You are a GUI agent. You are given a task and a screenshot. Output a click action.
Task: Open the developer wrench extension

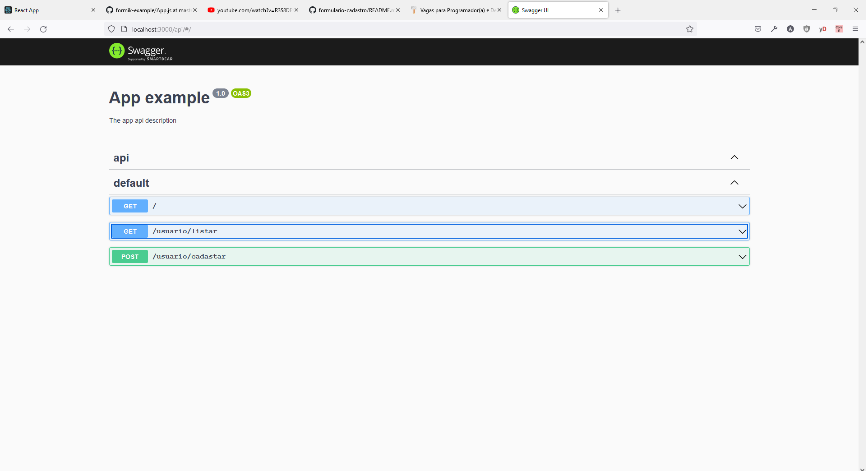[x=774, y=29]
